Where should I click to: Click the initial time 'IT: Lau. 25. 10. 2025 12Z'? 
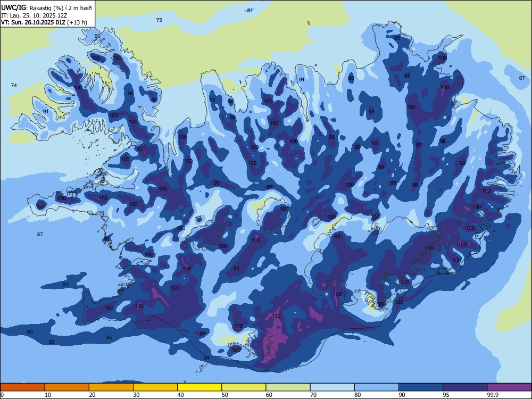tap(34, 15)
